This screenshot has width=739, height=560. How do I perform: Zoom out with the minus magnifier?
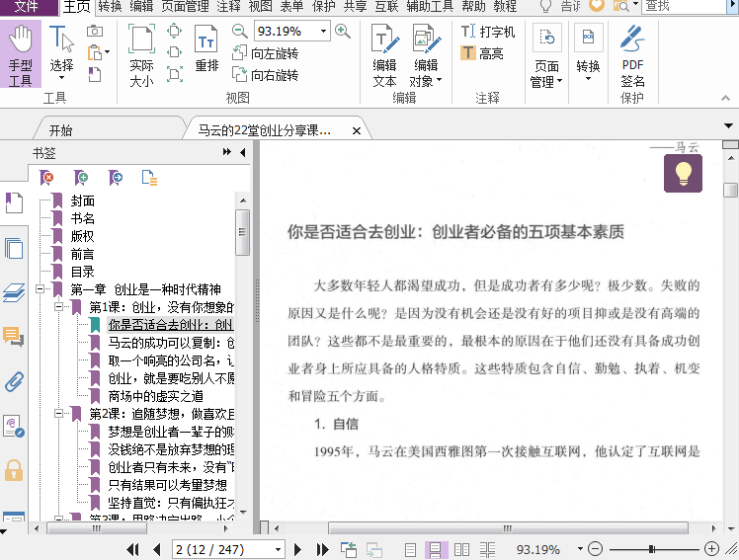(x=240, y=32)
